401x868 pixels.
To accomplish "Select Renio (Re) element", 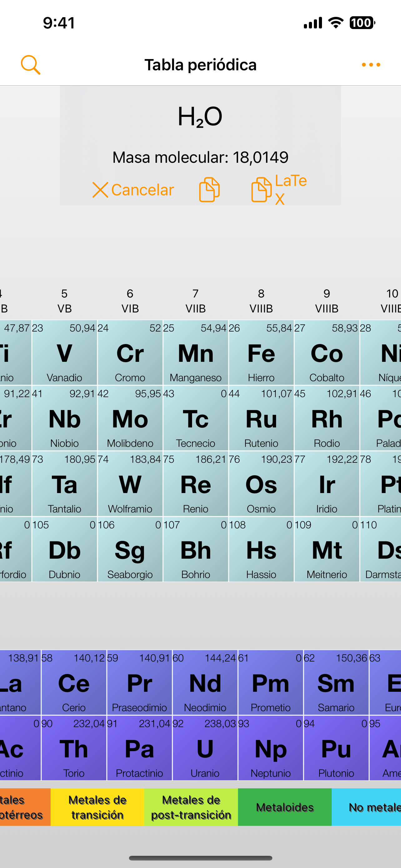I will tap(196, 484).
